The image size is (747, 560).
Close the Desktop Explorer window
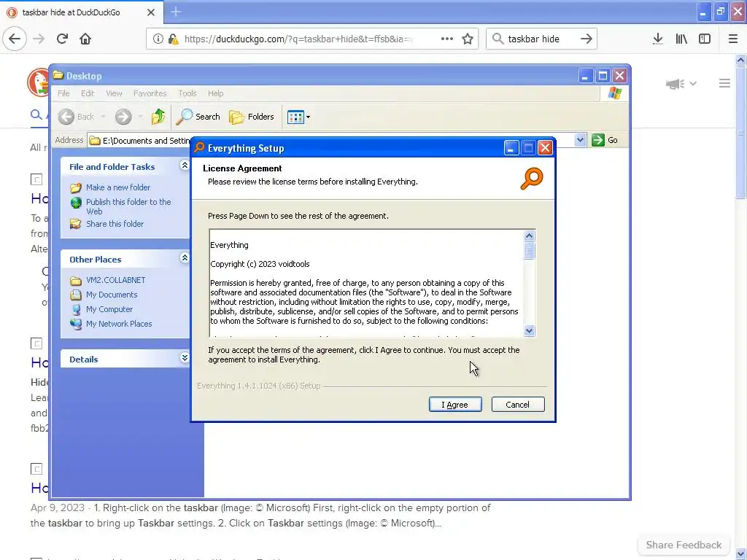click(619, 76)
